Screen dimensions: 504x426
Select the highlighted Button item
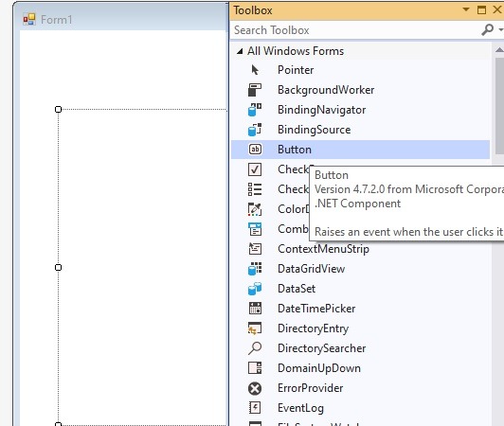pos(360,150)
